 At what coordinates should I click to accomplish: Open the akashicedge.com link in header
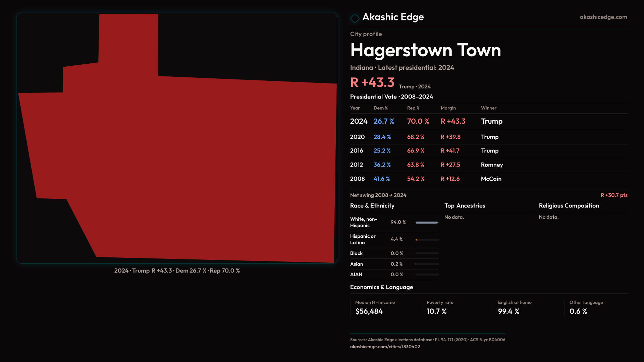(x=603, y=17)
